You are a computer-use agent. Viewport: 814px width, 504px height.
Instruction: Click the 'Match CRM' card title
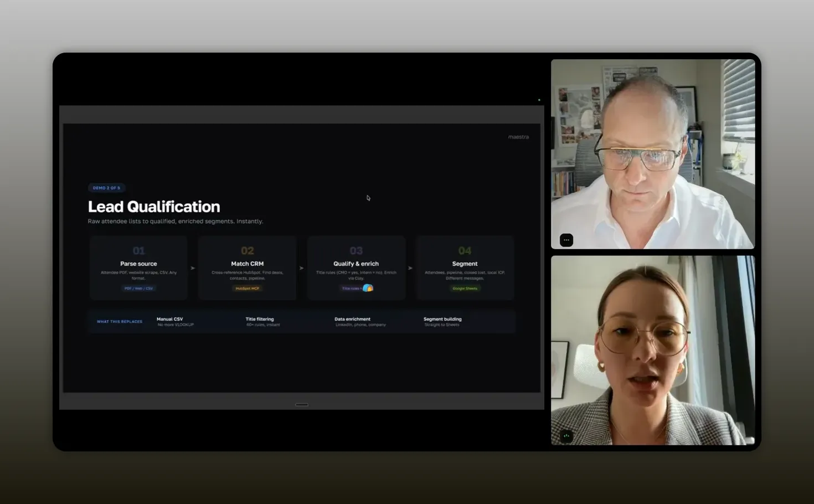pyautogui.click(x=248, y=264)
